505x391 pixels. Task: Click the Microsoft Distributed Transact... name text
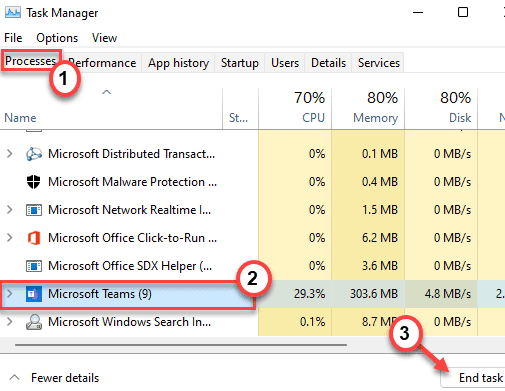pyautogui.click(x=131, y=154)
